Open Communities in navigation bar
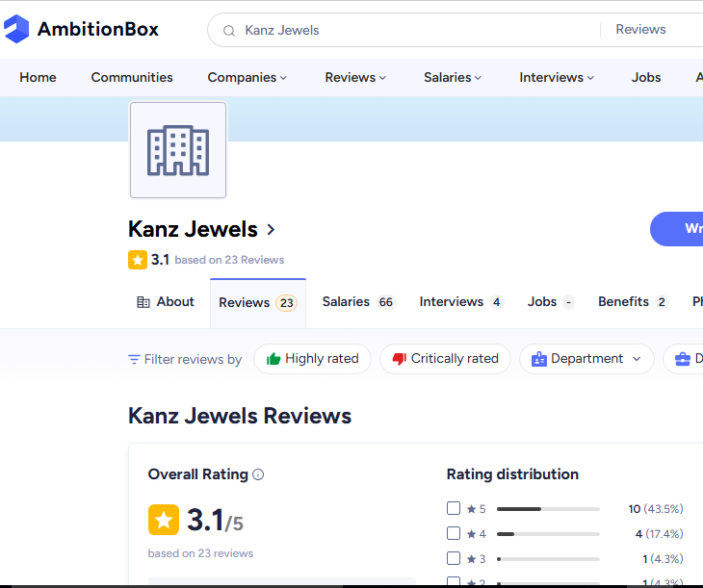703x588 pixels. point(132,78)
